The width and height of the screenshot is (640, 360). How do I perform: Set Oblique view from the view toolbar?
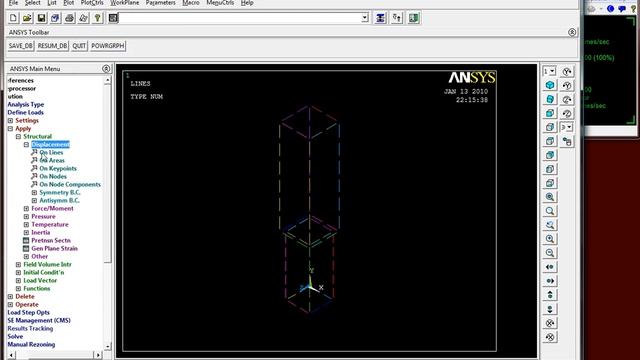[550, 99]
